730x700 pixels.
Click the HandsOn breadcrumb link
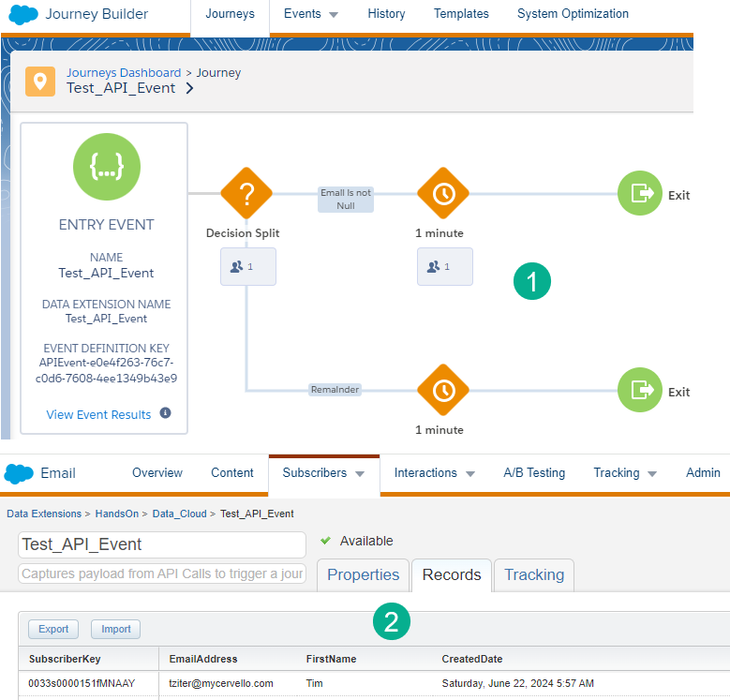pyautogui.click(x=117, y=514)
